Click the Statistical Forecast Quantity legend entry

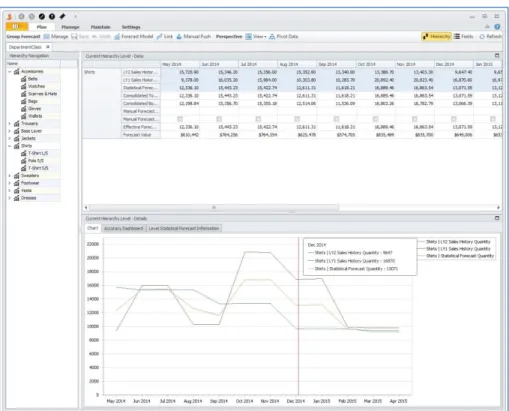coord(457,256)
